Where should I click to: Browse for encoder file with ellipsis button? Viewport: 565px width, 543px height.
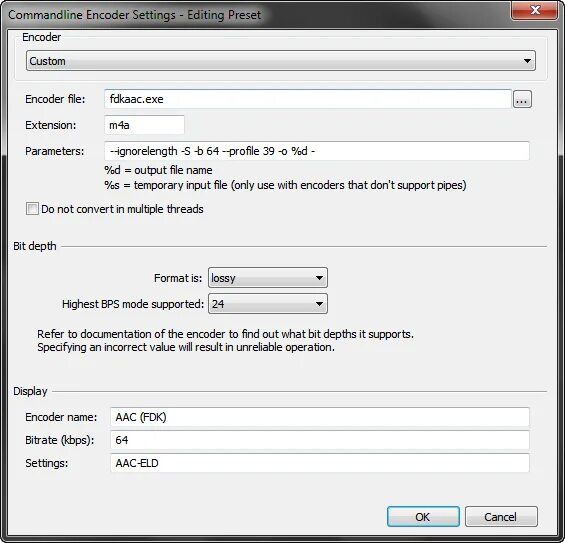(522, 99)
